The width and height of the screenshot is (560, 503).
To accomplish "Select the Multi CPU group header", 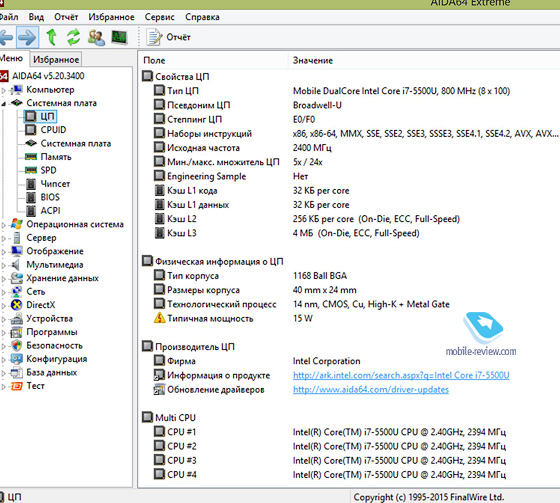I will [x=169, y=418].
